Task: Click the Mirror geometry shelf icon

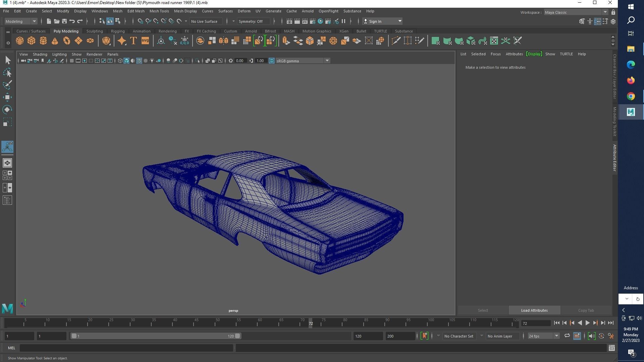Action: click(223, 41)
